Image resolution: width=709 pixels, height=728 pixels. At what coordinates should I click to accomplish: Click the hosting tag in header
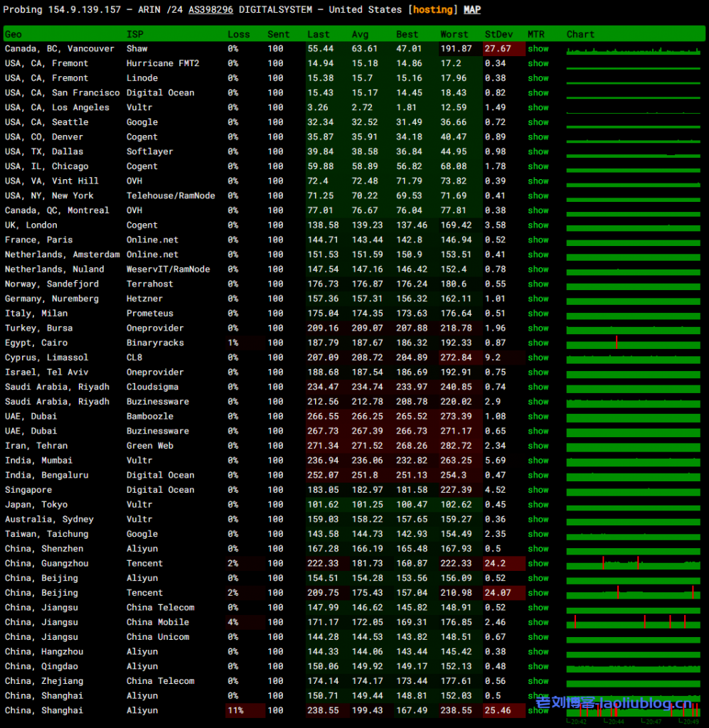[432, 10]
